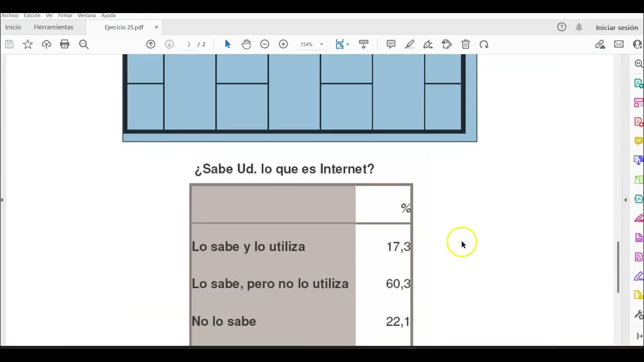Go to the previous page

[150, 44]
